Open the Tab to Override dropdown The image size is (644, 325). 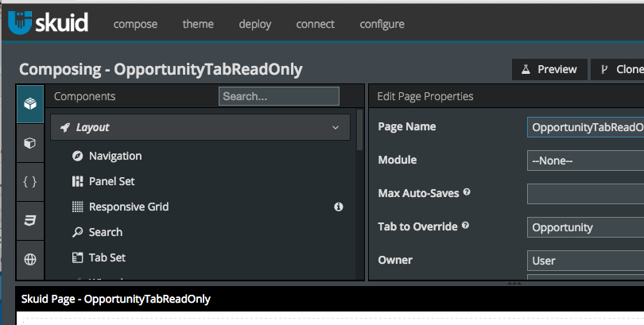coord(585,227)
